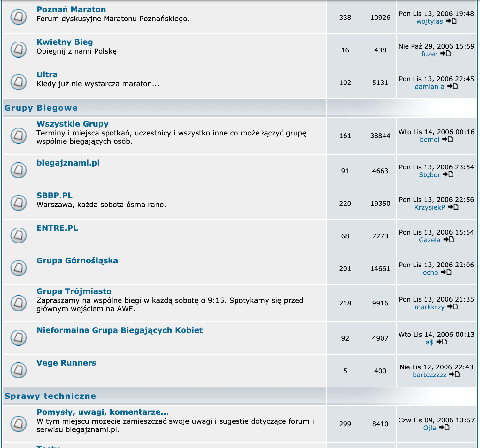Click latest-post icon next to wojtylas
The width and height of the screenshot is (480, 448).
point(451,21)
